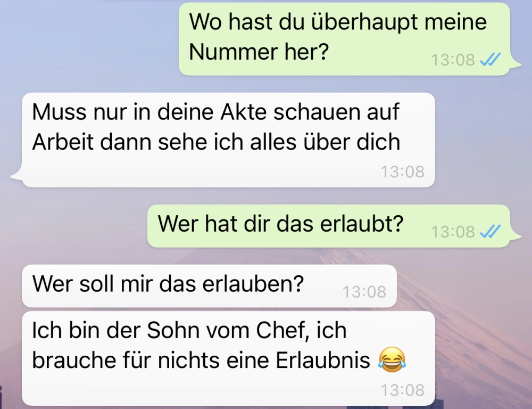Tap the 13:08 timestamp on 'Nummer her?' message

[453, 60]
